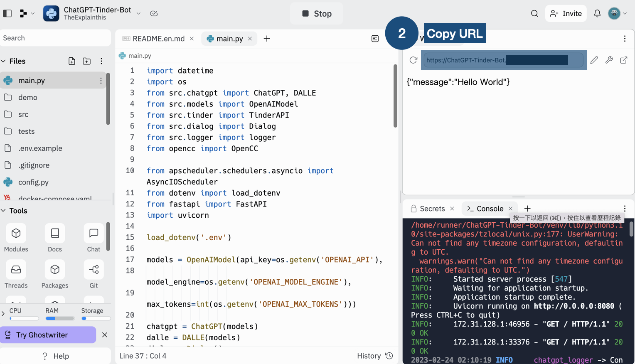Screen dimensions: 635x364
Task: Click the new file icon in Files
Action: pos(72,61)
